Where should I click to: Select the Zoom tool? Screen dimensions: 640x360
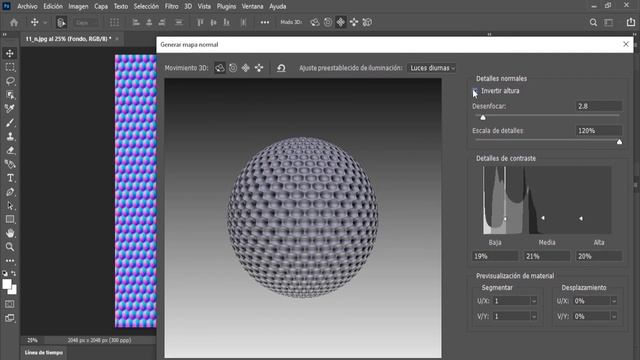point(10,247)
